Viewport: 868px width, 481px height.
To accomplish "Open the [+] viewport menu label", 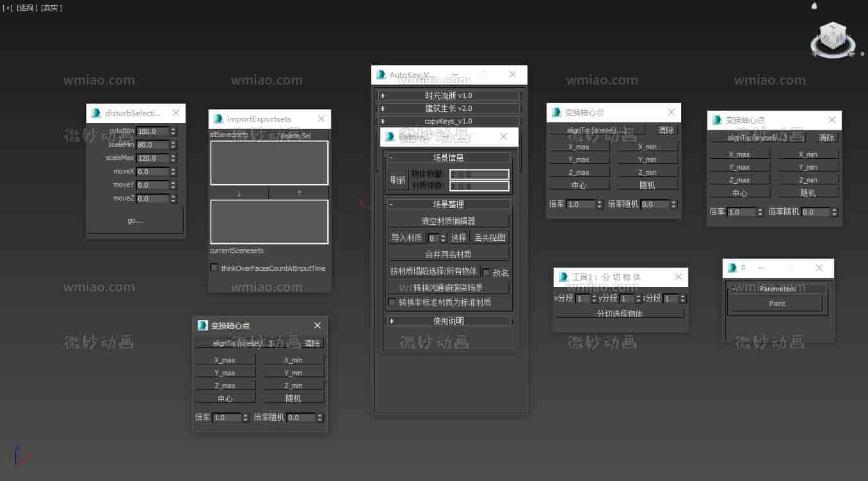I will [8, 8].
